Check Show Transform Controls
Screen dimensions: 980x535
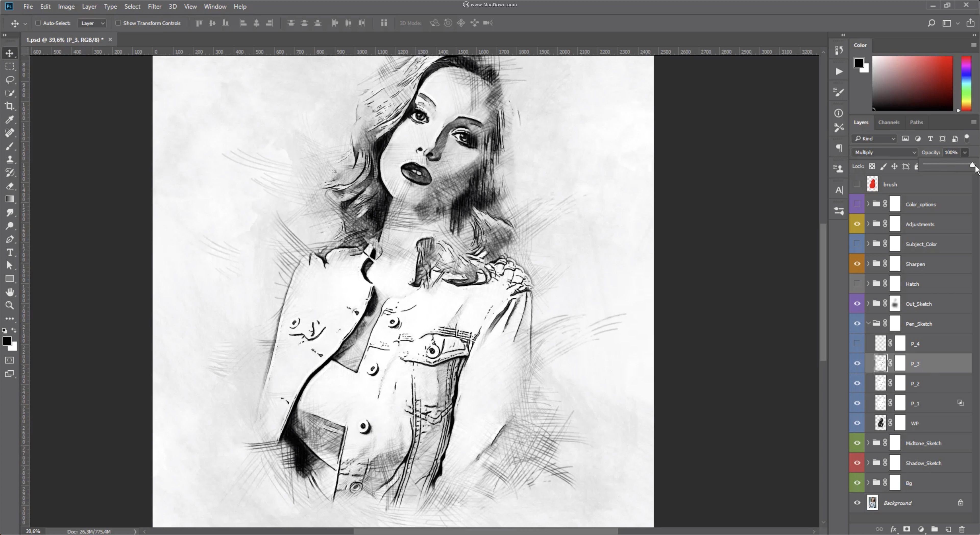pos(118,23)
